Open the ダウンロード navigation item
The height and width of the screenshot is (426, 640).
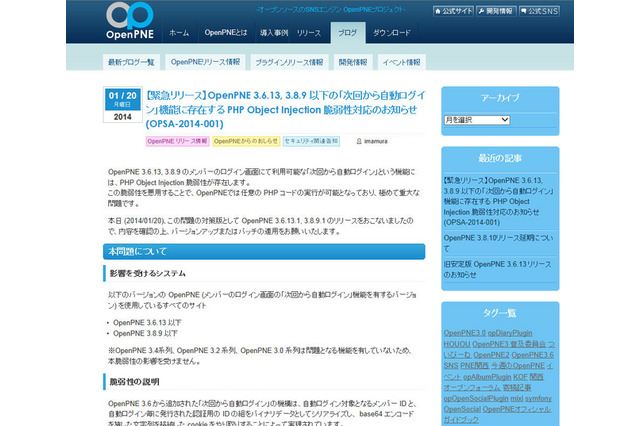[391, 33]
